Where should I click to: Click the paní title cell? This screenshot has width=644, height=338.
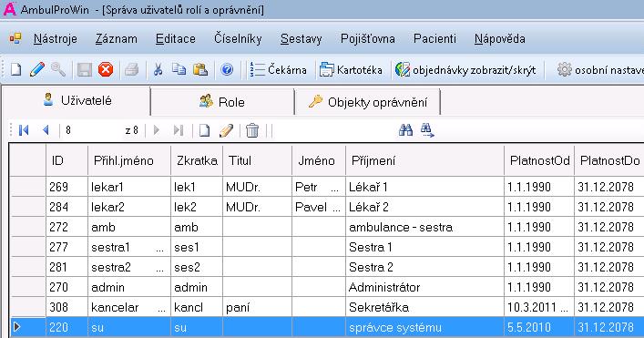(x=257, y=307)
